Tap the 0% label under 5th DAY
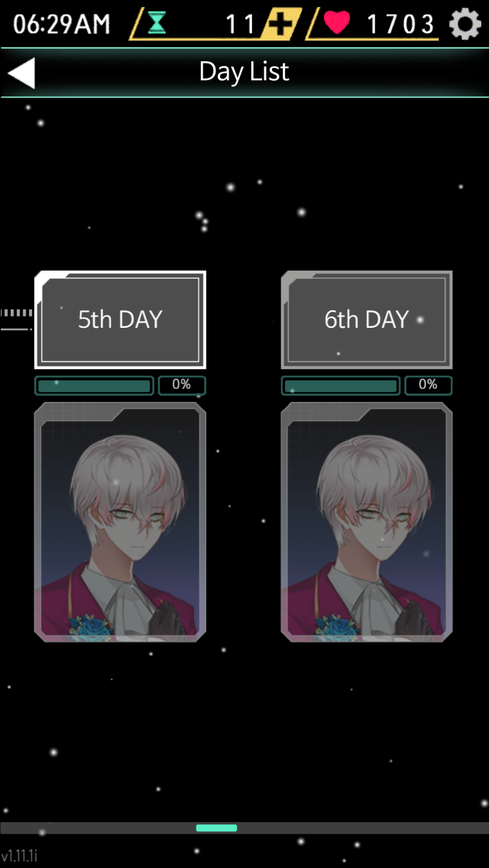Image resolution: width=489 pixels, height=868 pixels. (x=182, y=385)
